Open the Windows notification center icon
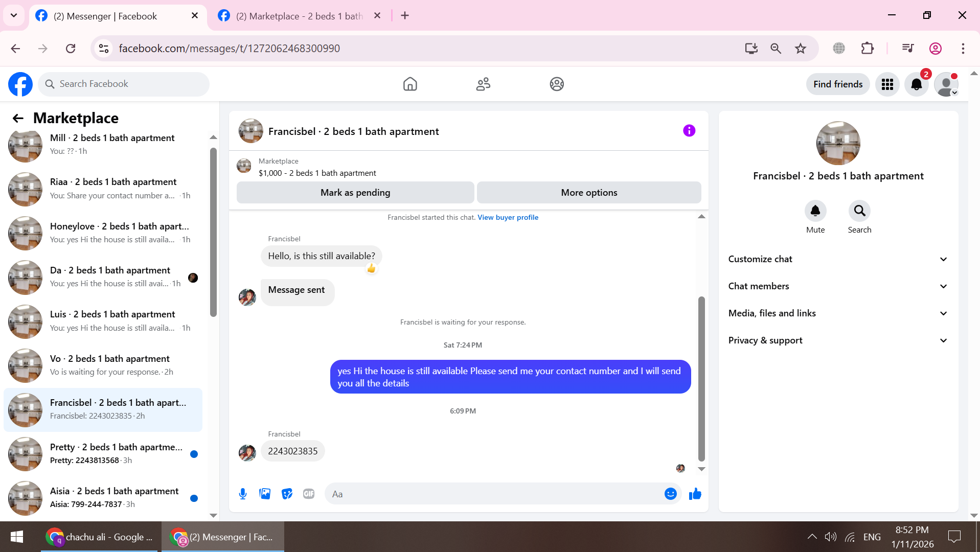The image size is (980, 552). 954,537
